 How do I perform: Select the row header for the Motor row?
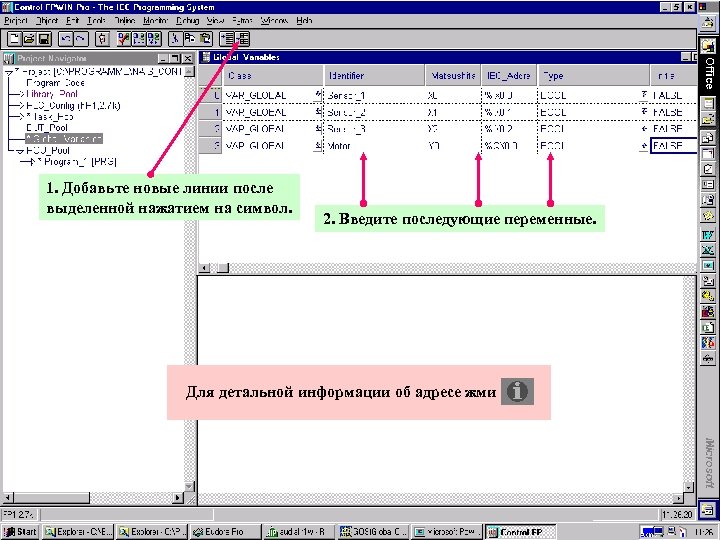pyautogui.click(x=210, y=146)
